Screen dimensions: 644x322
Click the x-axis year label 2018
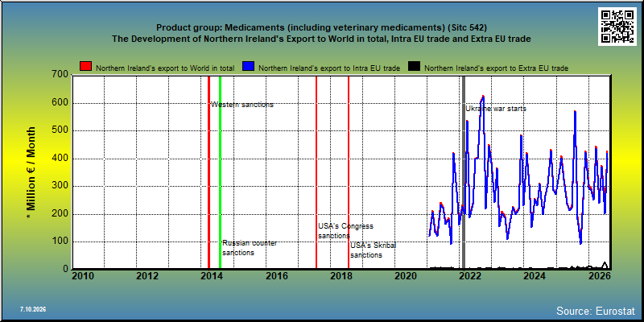pos(341,276)
